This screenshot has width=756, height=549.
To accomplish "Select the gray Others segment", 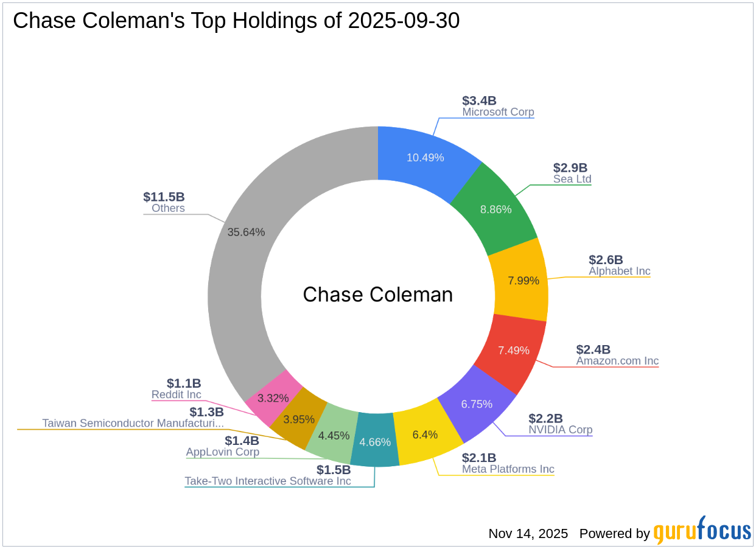I will click(x=247, y=232).
